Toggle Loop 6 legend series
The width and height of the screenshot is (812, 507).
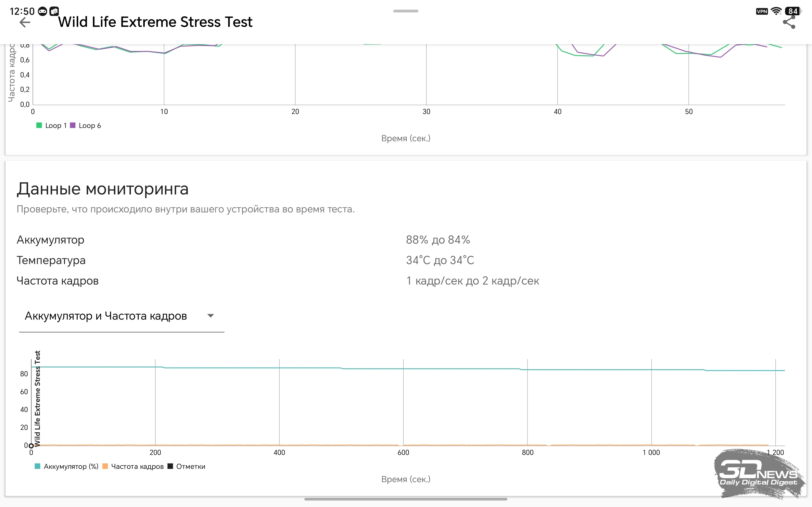click(85, 125)
